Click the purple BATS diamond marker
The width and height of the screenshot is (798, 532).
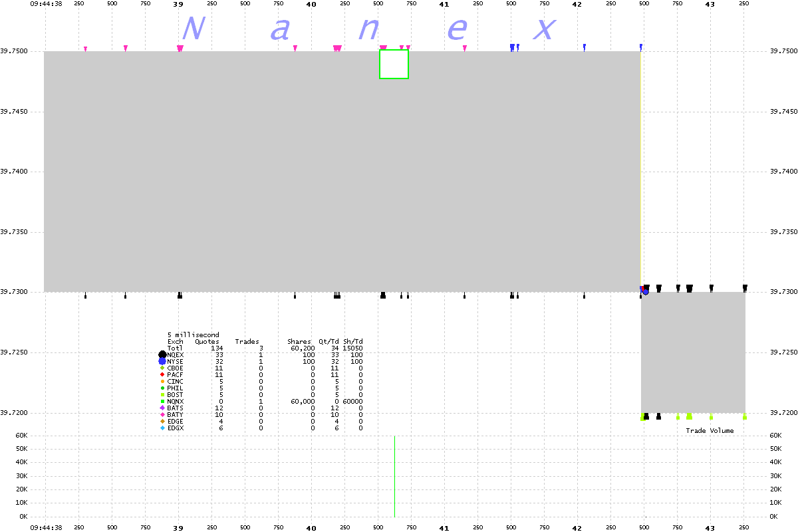coord(162,408)
